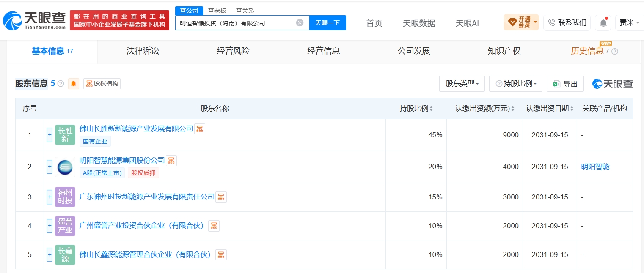Open 天眼AI in top navigation

coord(467,23)
